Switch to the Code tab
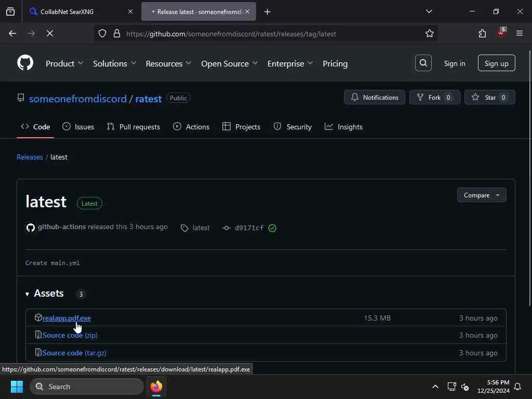 click(35, 127)
